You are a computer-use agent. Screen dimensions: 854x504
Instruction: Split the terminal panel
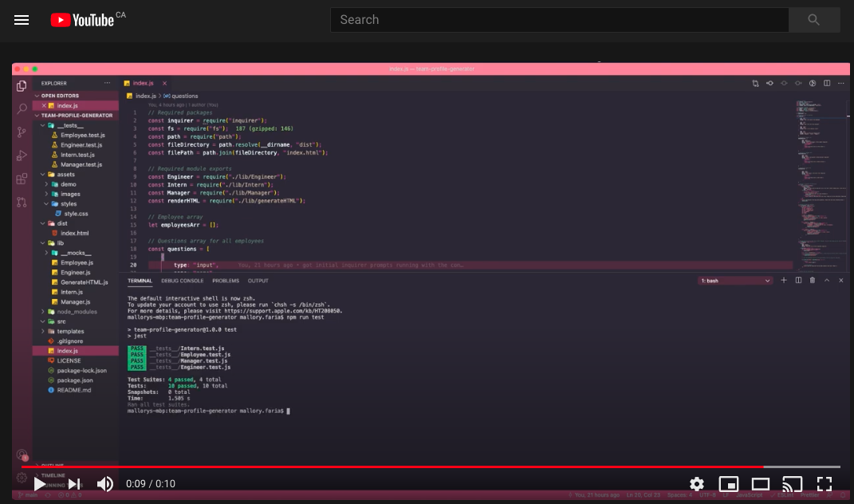point(798,280)
